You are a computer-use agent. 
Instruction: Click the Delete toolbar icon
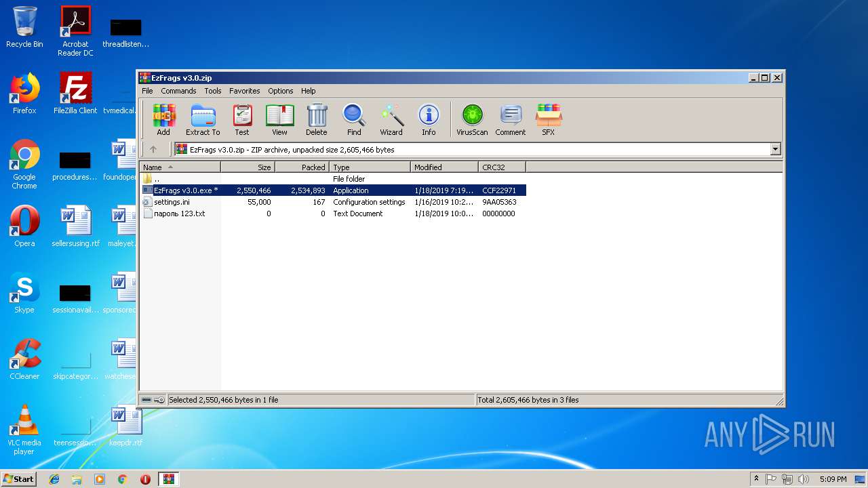point(316,120)
